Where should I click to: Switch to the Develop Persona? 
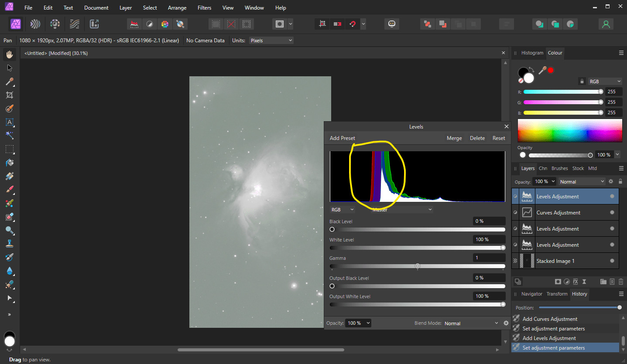pyautogui.click(x=55, y=24)
